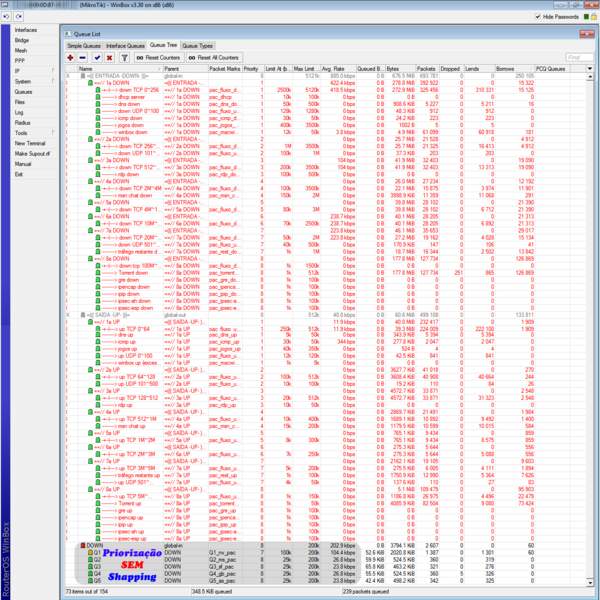Open Manual from the sidebar

[23, 164]
